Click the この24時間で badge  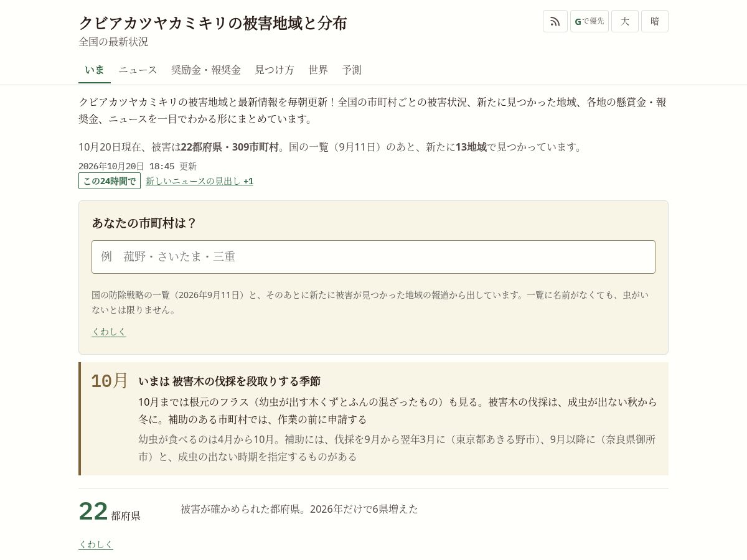click(110, 181)
